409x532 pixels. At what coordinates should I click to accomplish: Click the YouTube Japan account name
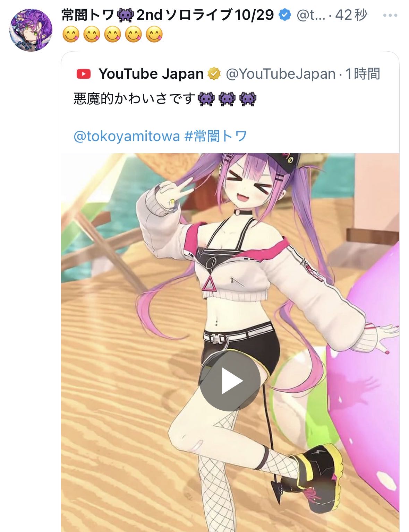tap(151, 74)
